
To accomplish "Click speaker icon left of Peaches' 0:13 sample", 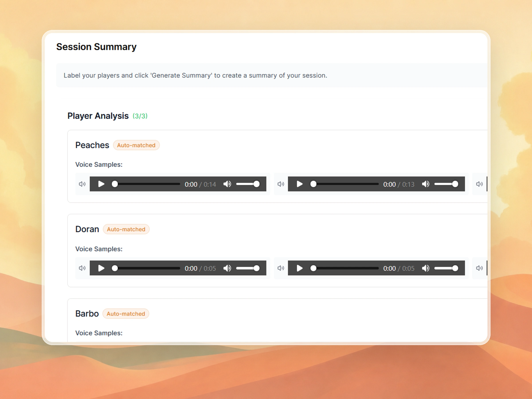I will pos(281,184).
